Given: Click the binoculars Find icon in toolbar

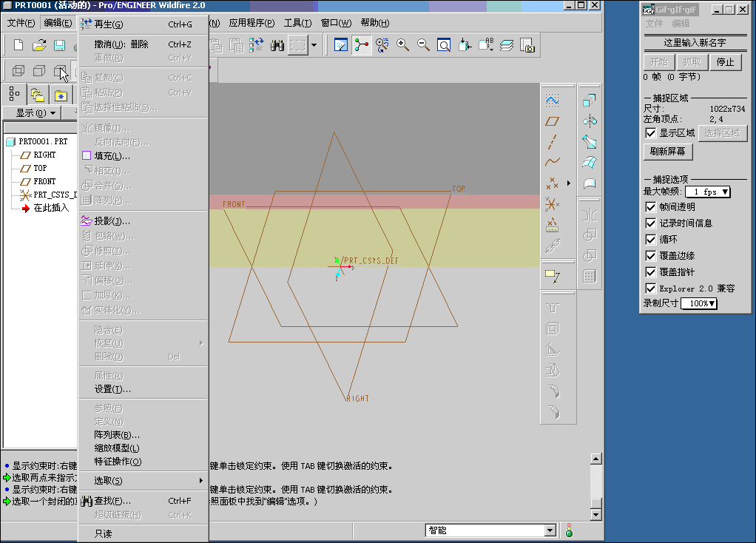Looking at the screenshot, I should (x=277, y=45).
